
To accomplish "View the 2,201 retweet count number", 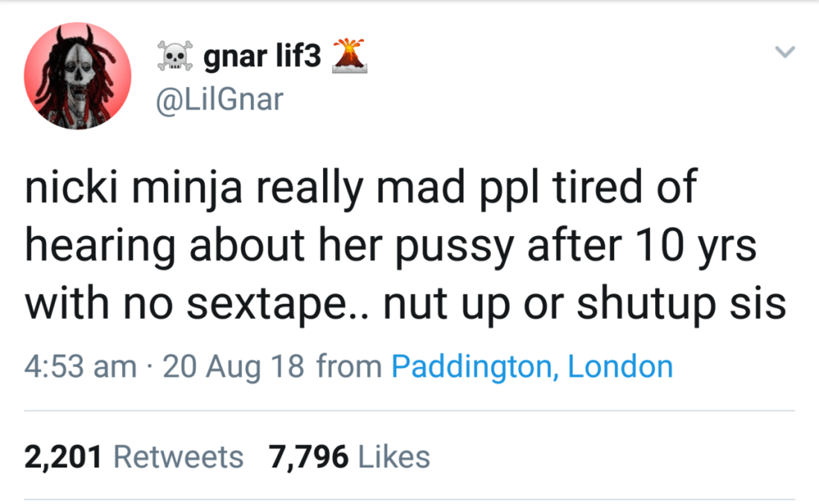I will click(x=63, y=456).
